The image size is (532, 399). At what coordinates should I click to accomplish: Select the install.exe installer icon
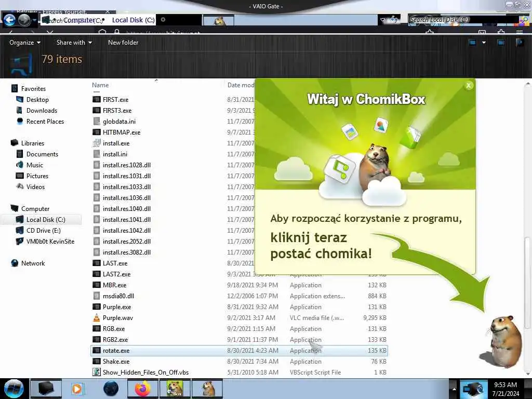click(96, 143)
